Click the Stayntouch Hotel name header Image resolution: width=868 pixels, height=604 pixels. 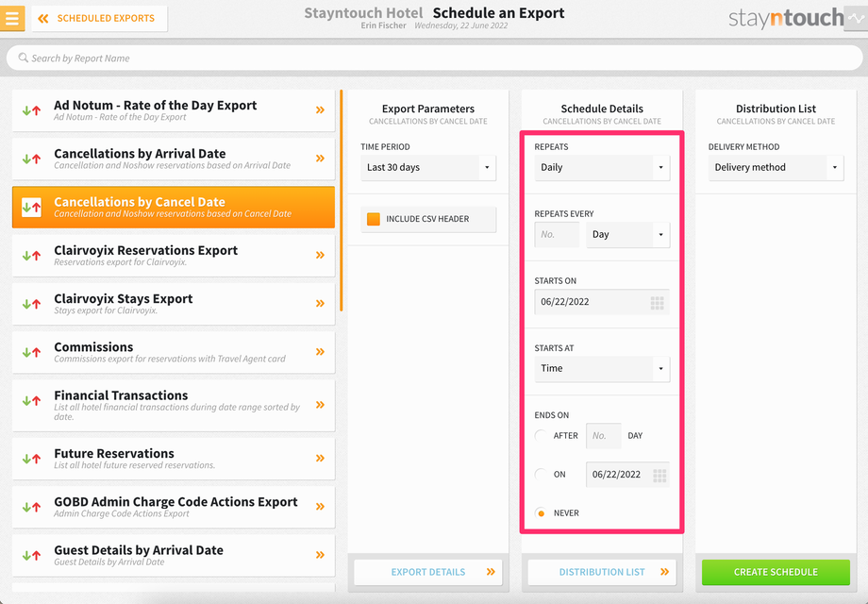[363, 12]
